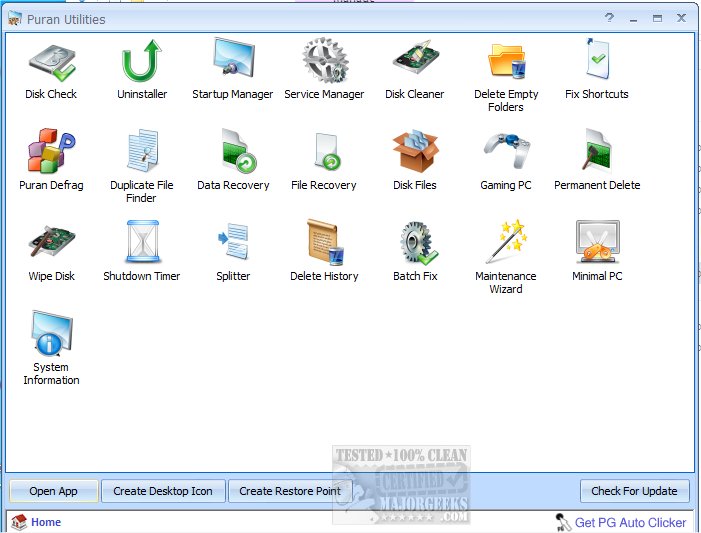701x533 pixels.
Task: Select the Fix Shortcuts icon
Action: pos(597,62)
